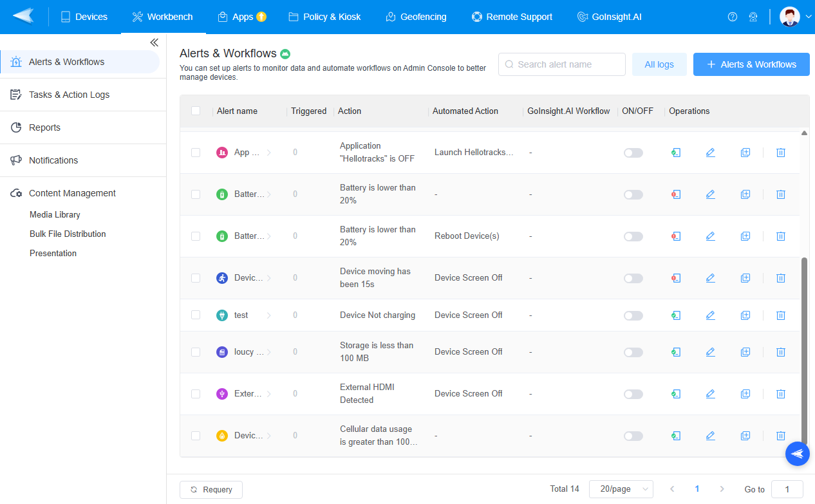815x504 pixels.
Task: Expand details chevron for App Hellotracks alert
Action: [269, 153]
